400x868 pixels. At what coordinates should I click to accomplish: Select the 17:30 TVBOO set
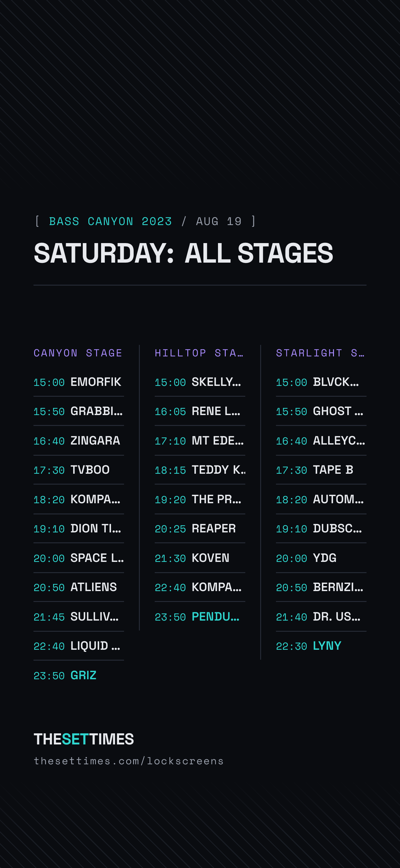(79, 470)
